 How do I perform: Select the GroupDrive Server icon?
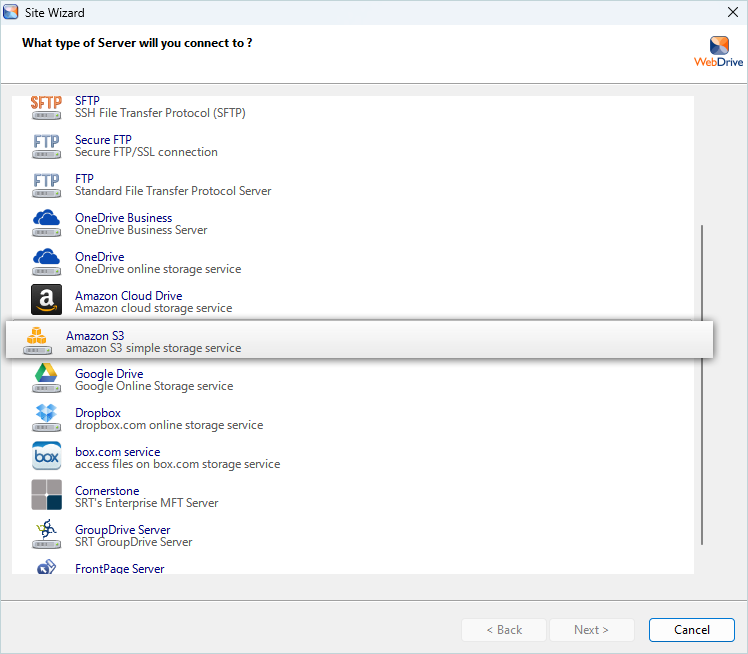(x=46, y=535)
